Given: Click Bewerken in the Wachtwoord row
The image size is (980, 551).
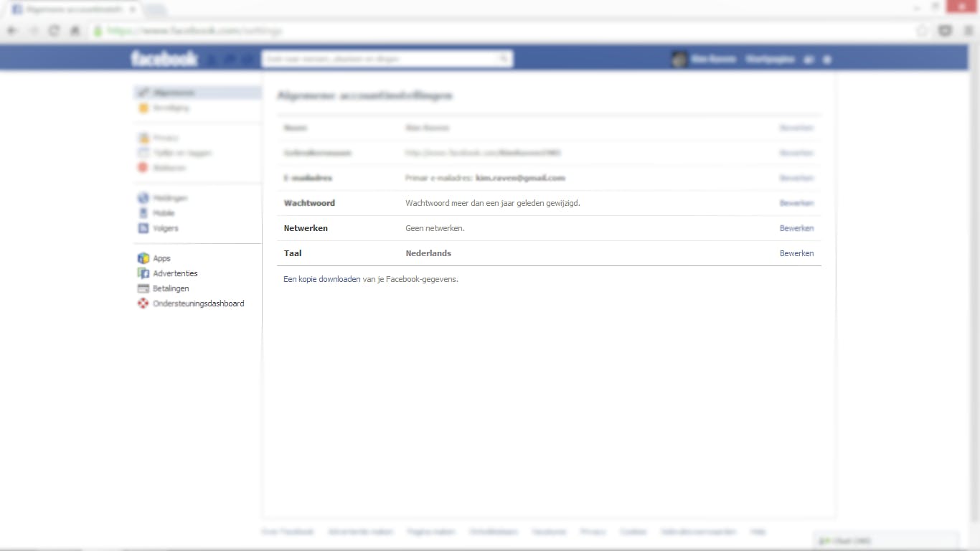Looking at the screenshot, I should (796, 203).
